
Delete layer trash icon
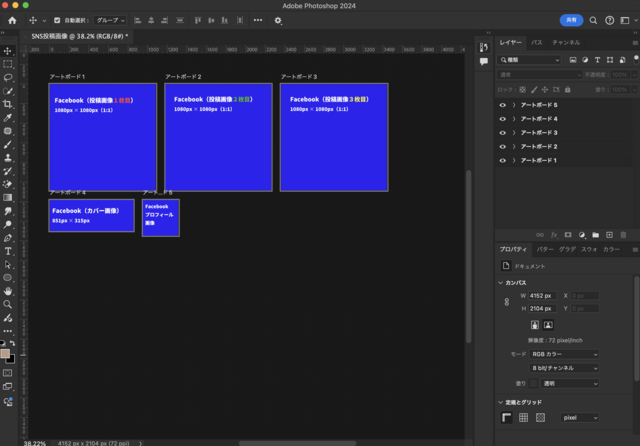tap(623, 235)
